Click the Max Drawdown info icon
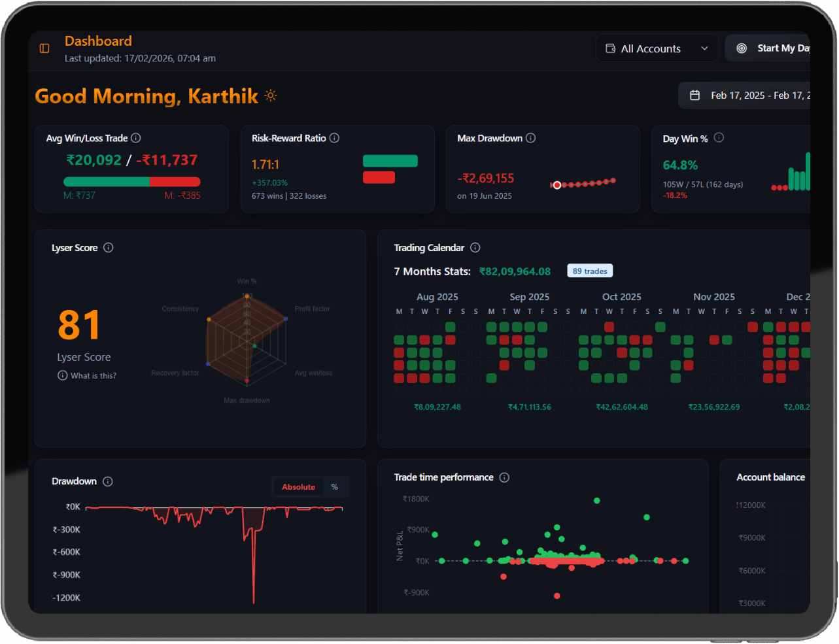 click(530, 138)
